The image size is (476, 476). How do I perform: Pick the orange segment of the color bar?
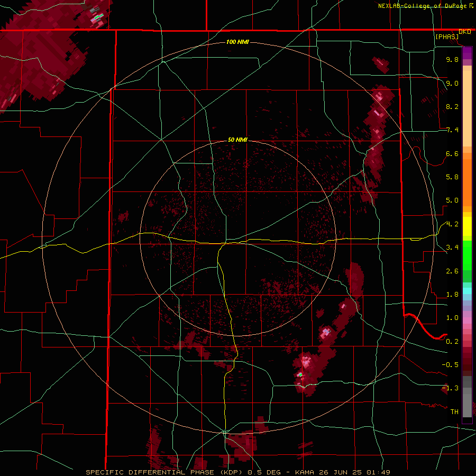(467, 181)
